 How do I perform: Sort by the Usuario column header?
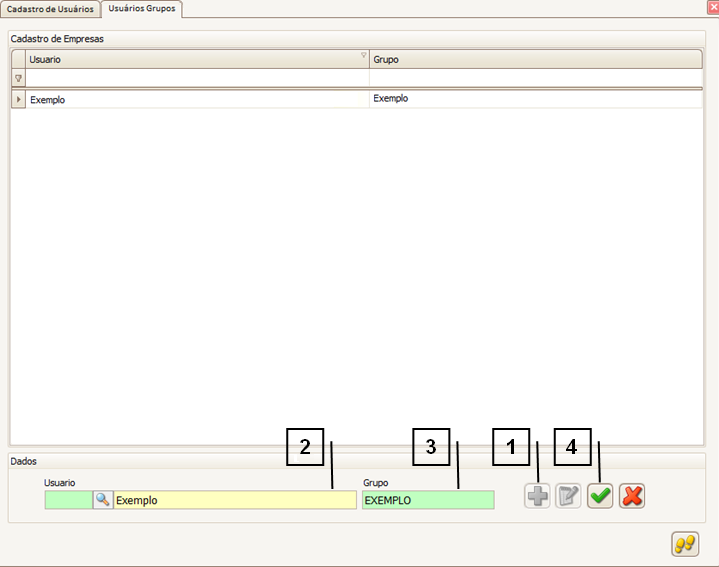click(190, 60)
